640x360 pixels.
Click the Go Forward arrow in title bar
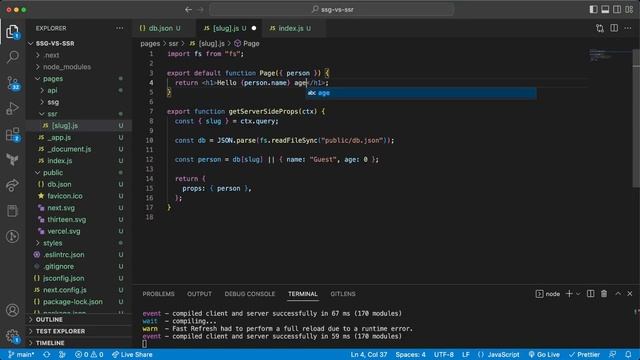point(200,9)
